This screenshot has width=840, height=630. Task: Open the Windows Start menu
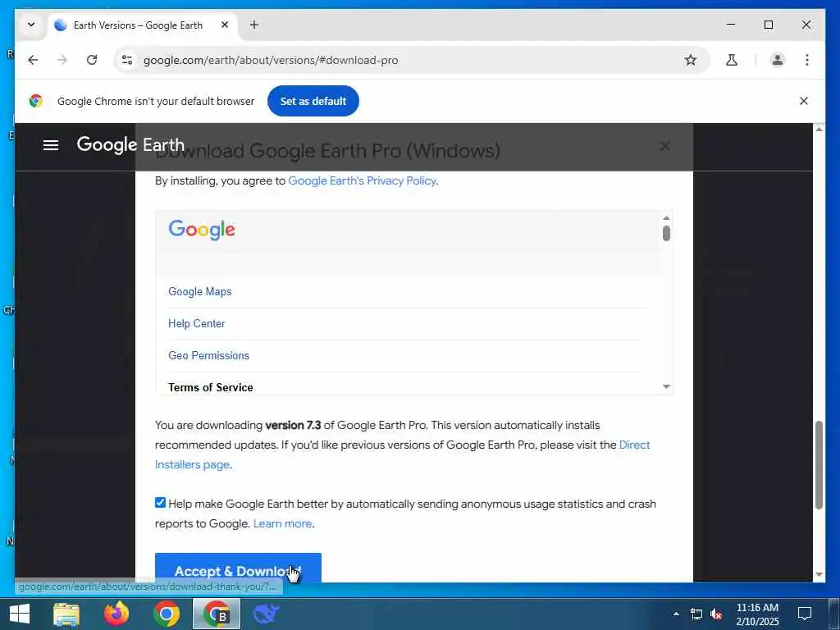[x=20, y=614]
